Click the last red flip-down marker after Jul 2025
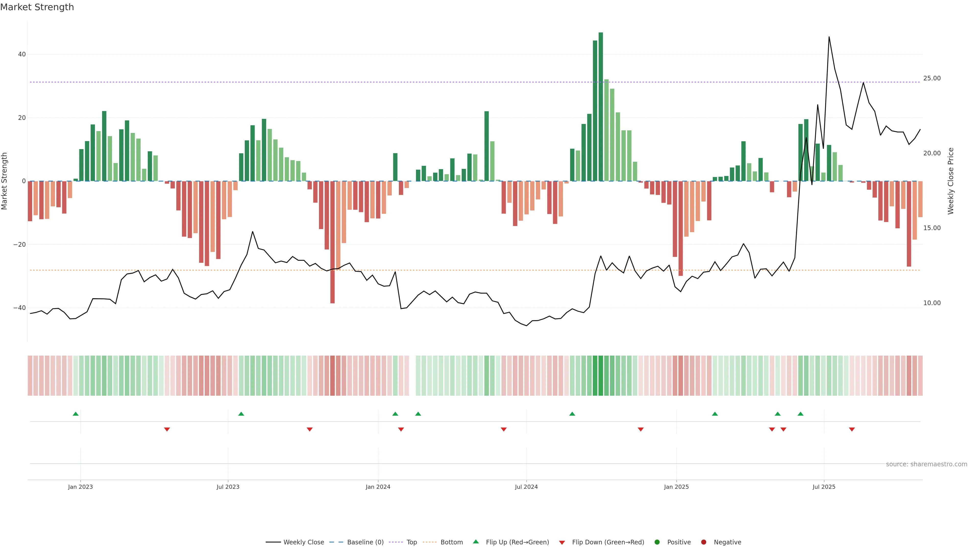 click(852, 429)
